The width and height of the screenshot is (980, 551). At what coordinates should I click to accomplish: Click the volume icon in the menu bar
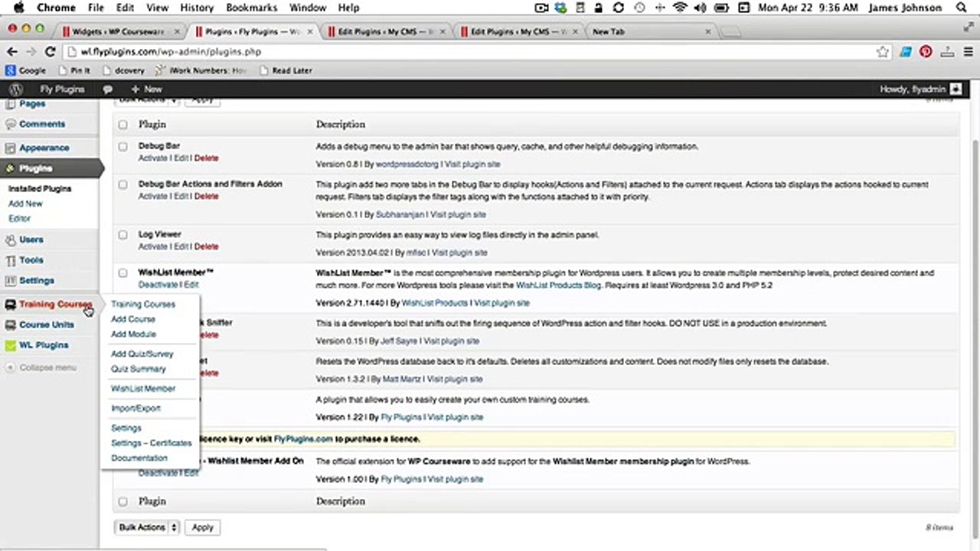[x=700, y=8]
